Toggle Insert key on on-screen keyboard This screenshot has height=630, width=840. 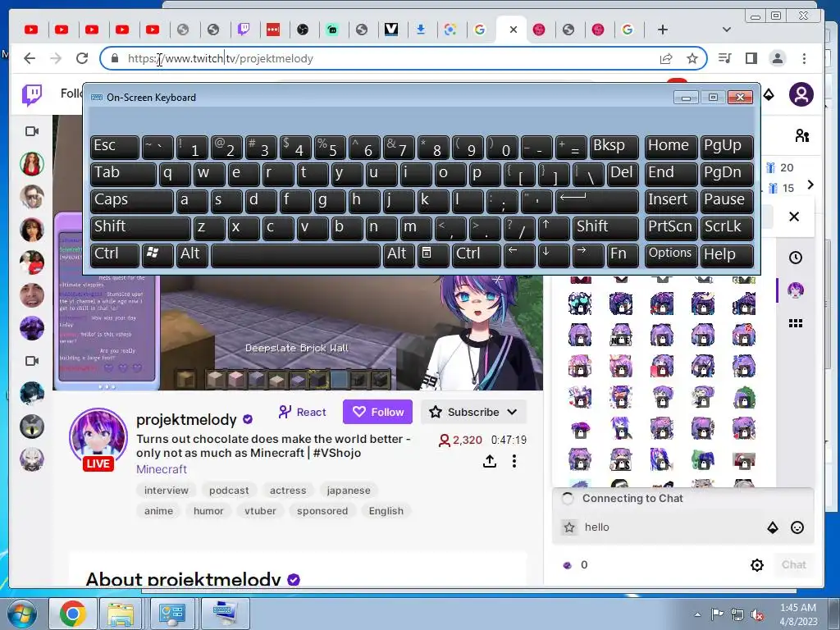pos(671,200)
